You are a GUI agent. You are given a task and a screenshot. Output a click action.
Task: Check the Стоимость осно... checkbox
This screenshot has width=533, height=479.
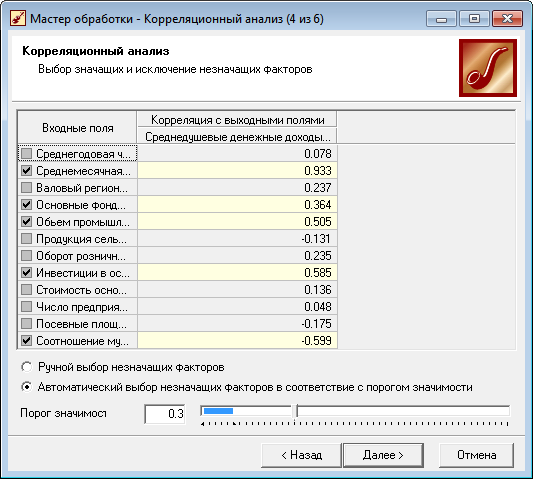pyautogui.click(x=27, y=289)
